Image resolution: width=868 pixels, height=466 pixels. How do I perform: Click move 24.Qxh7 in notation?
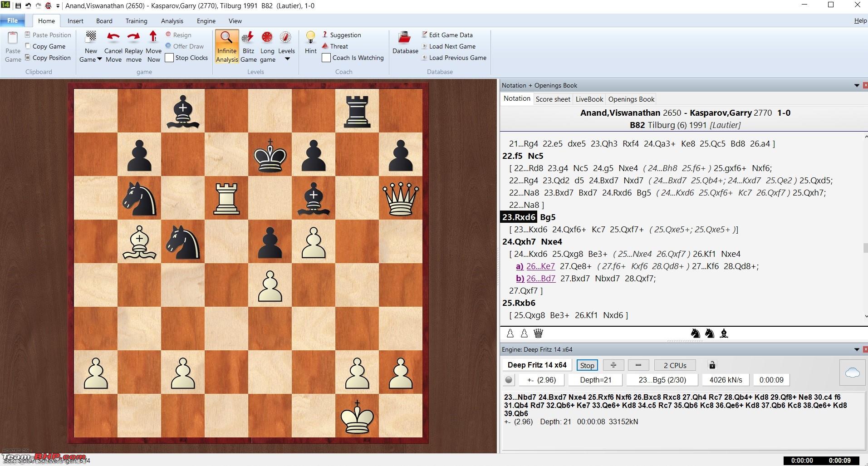519,241
